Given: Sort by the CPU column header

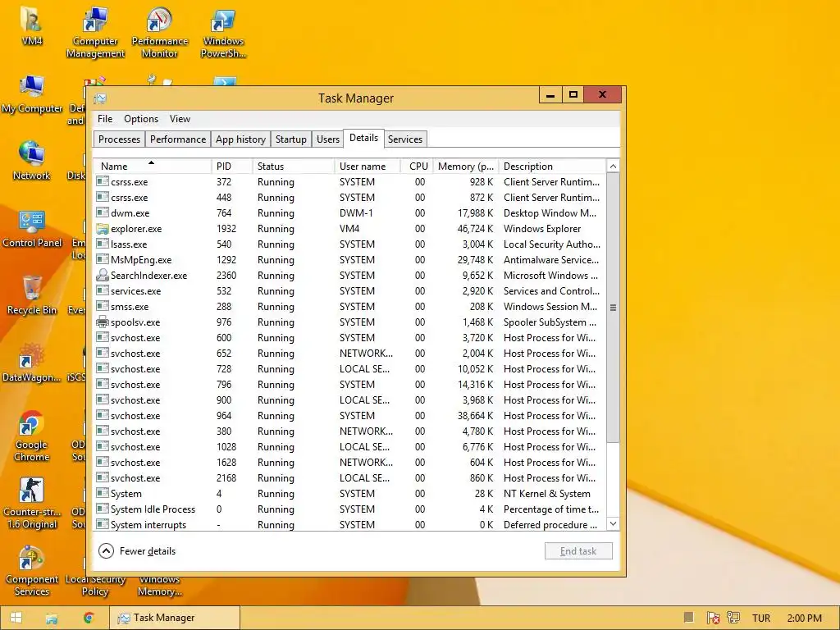Looking at the screenshot, I should 417,166.
